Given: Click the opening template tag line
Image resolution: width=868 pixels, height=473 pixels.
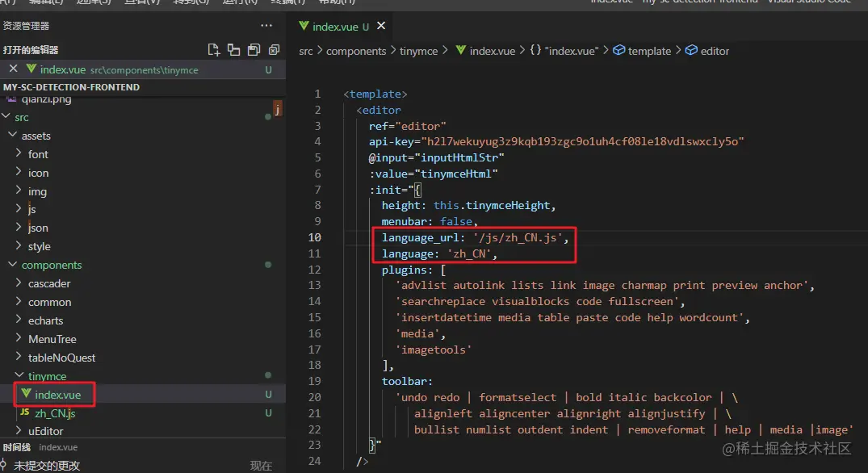Looking at the screenshot, I should [375, 94].
